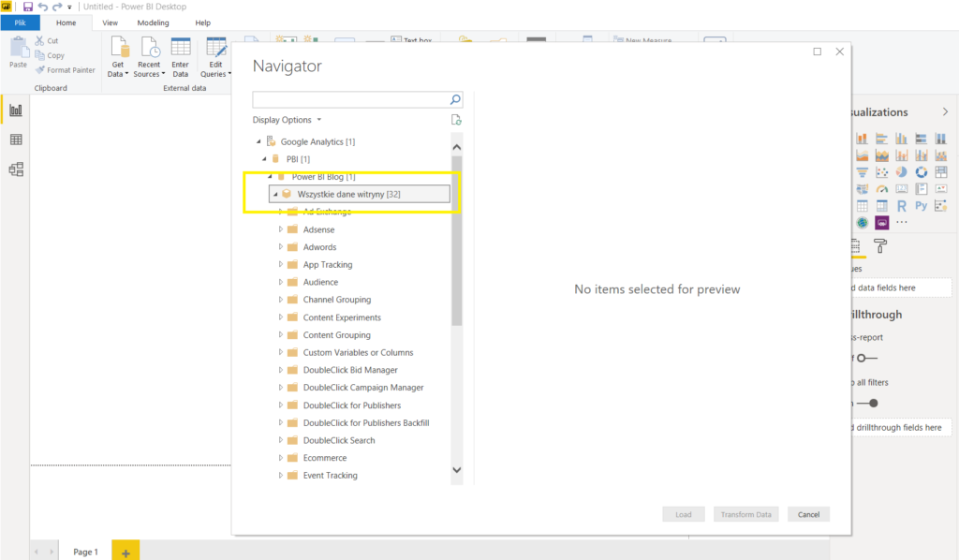Import a custom visual via the ellipsis
Screen dimensions: 959x560
[901, 223]
